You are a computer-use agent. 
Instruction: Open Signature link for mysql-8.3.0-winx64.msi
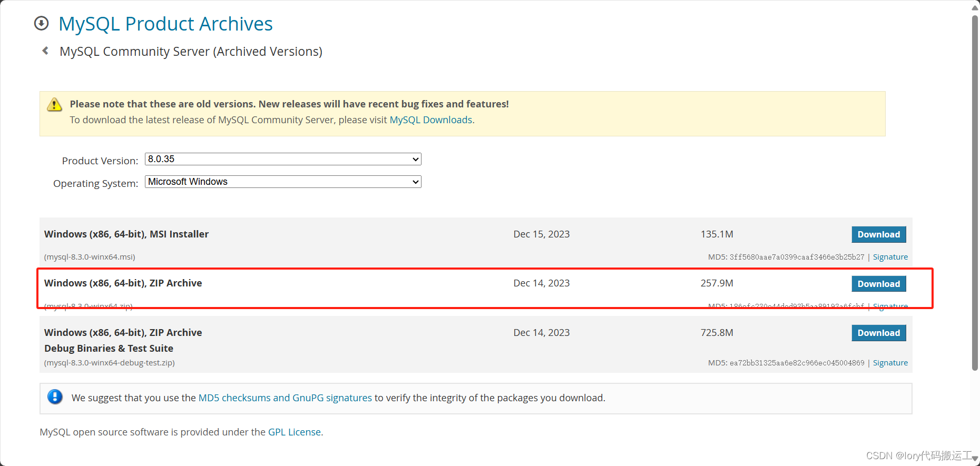click(890, 257)
